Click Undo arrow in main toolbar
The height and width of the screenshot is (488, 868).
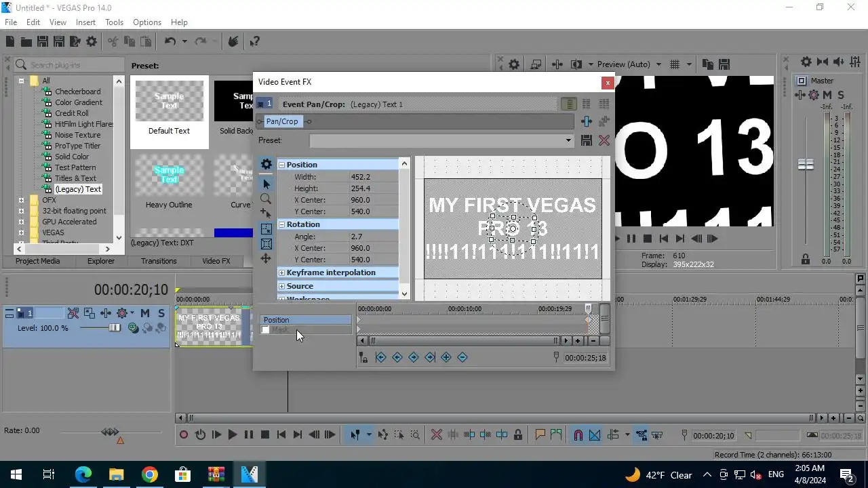click(170, 42)
